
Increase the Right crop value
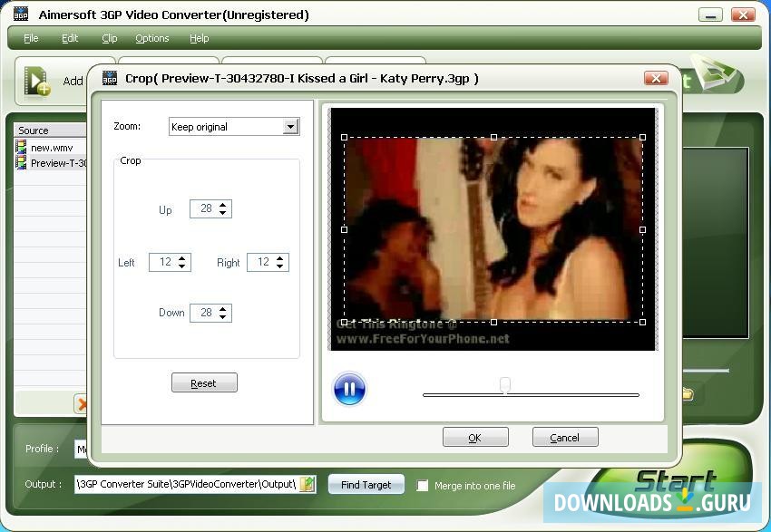279,258
